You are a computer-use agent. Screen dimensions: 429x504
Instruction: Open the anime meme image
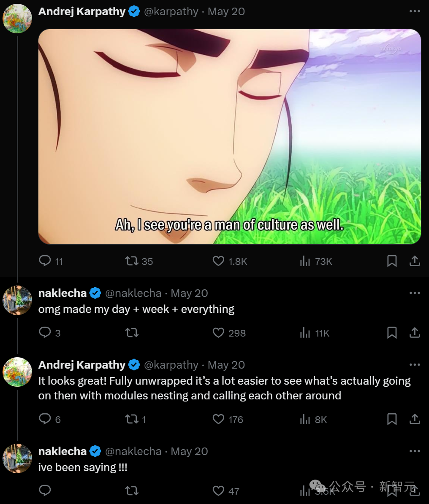[x=229, y=137]
